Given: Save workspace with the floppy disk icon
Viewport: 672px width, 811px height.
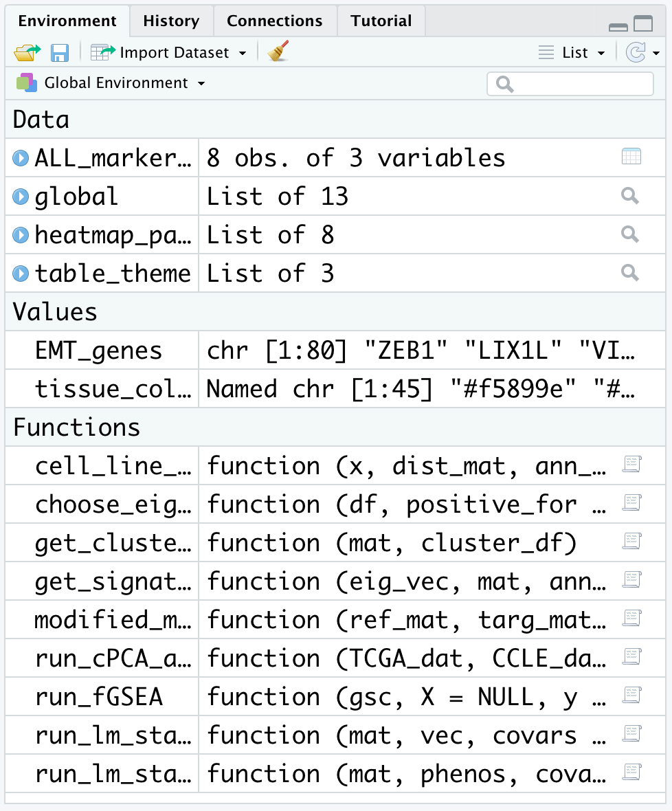Looking at the screenshot, I should coord(60,53).
